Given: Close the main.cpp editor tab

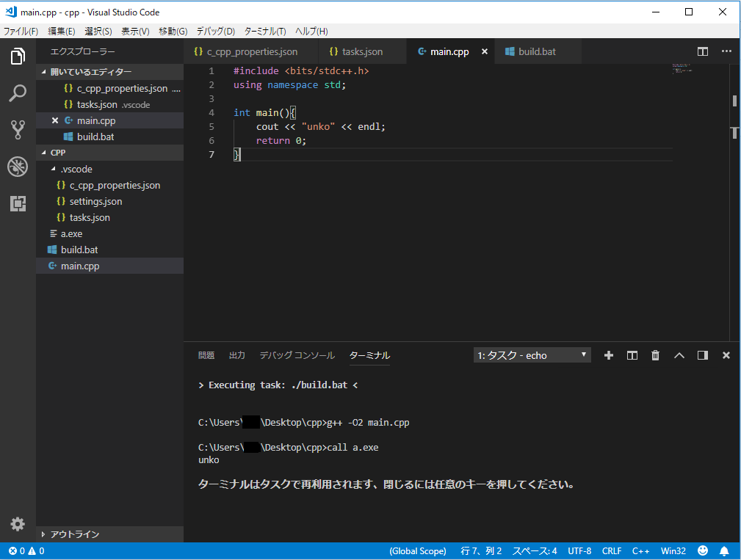Looking at the screenshot, I should click(485, 51).
